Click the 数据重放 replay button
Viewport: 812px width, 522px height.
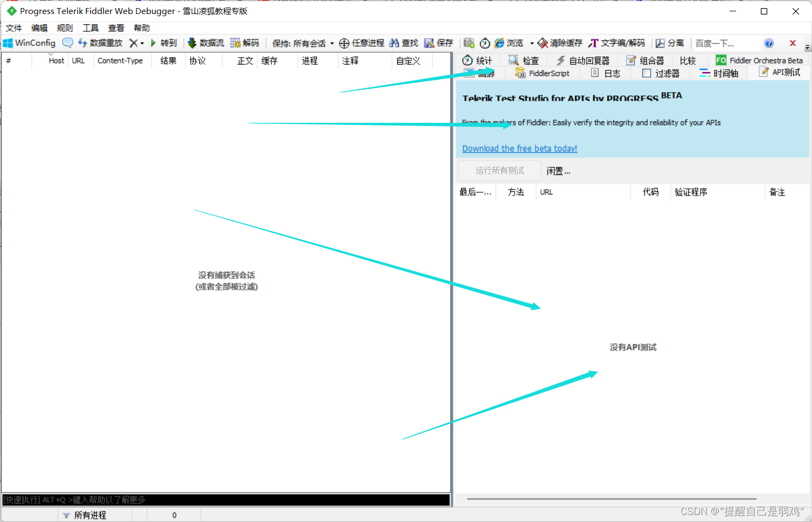(100, 43)
